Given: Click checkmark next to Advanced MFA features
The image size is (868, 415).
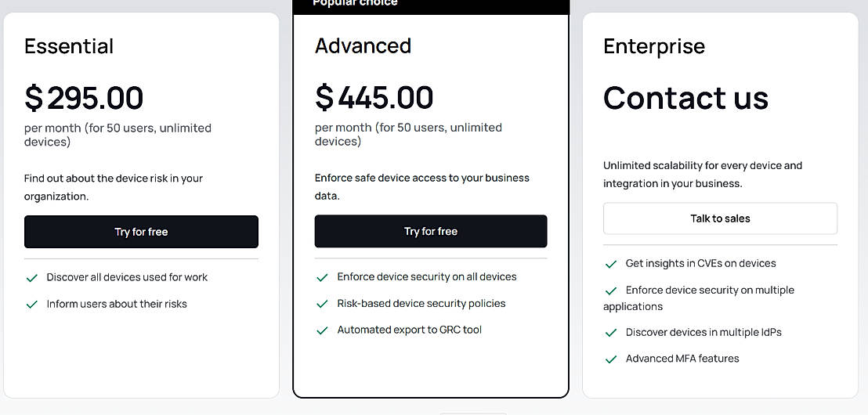Looking at the screenshot, I should [x=611, y=359].
